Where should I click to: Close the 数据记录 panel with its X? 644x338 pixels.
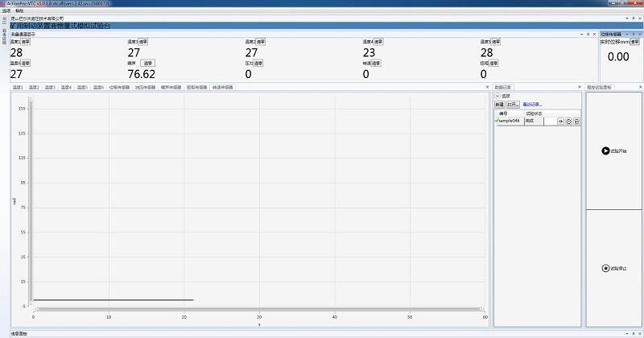click(580, 87)
